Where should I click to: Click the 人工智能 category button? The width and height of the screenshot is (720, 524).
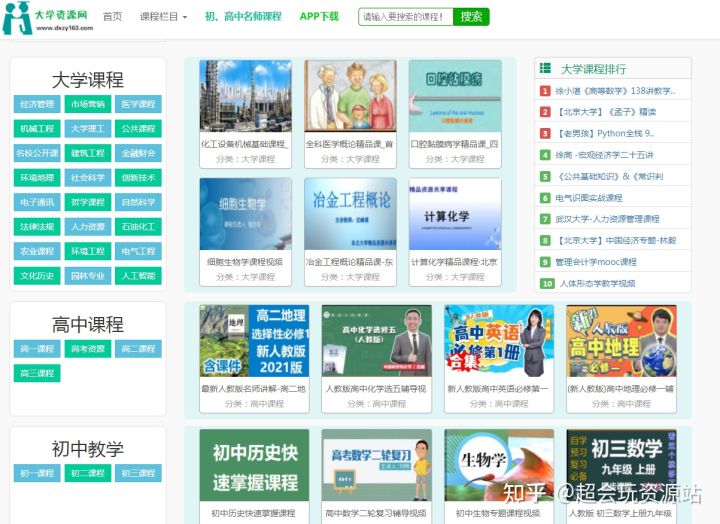138,276
